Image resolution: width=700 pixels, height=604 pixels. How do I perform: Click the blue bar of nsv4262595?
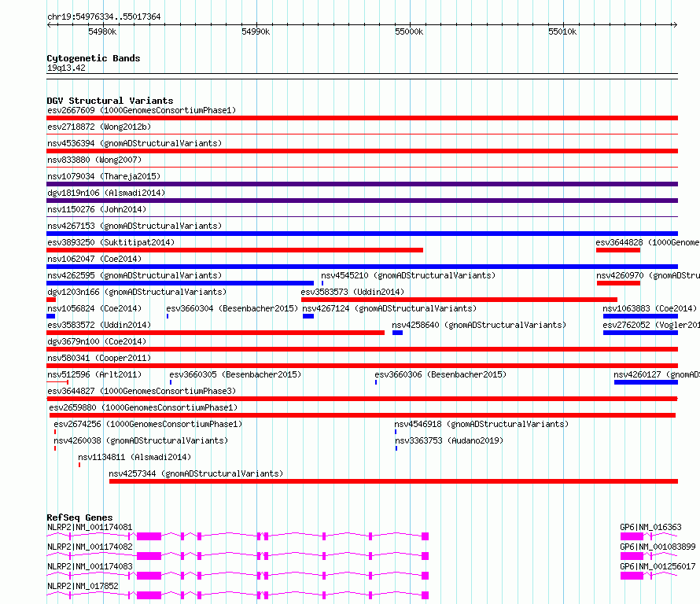180,283
